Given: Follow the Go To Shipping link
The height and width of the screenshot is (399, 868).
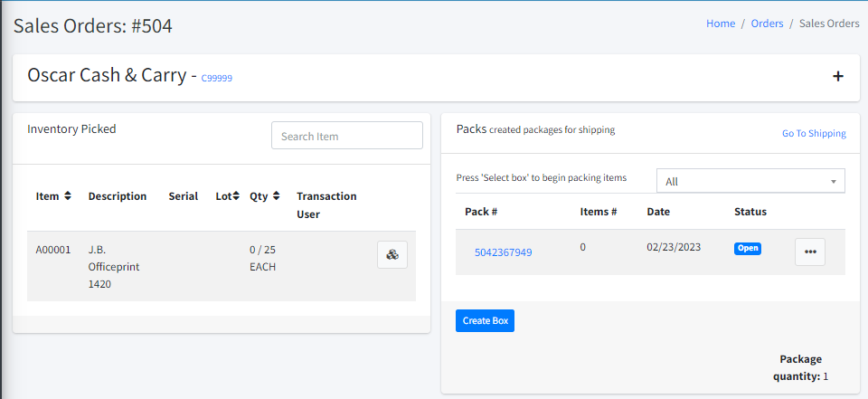Looking at the screenshot, I should tap(814, 134).
